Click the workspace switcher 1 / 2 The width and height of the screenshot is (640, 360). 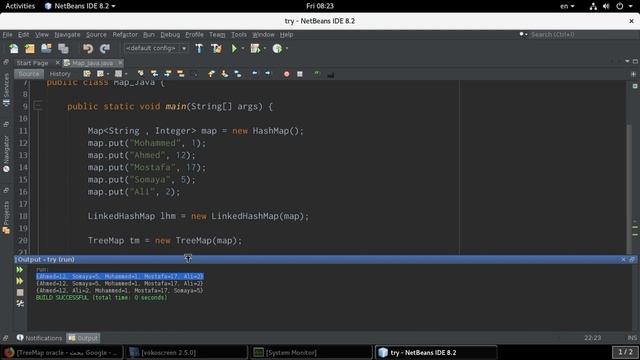pos(625,352)
